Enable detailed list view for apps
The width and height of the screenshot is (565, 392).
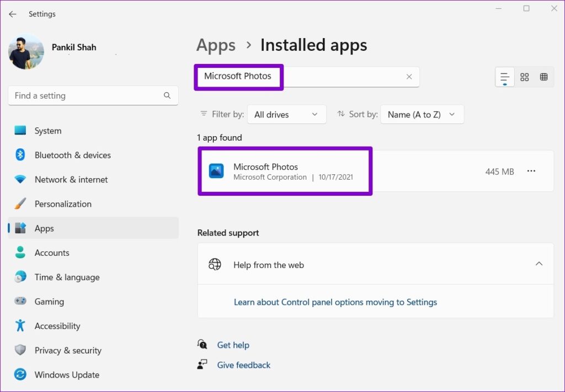504,77
